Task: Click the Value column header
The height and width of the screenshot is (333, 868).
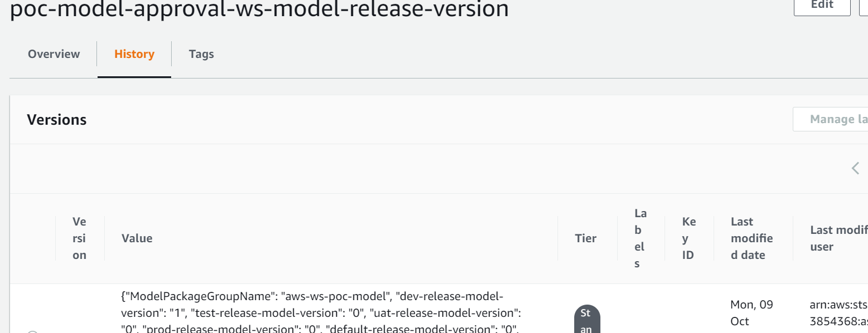Action: [x=137, y=238]
